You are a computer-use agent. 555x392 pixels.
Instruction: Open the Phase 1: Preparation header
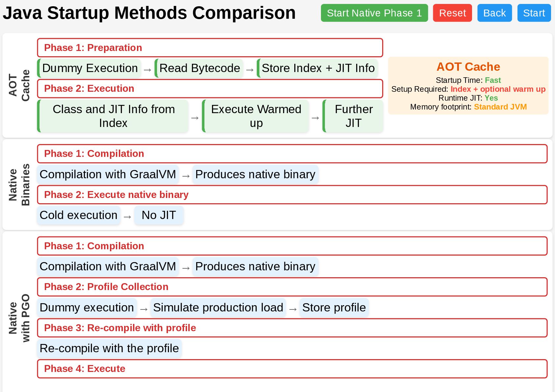tap(210, 48)
